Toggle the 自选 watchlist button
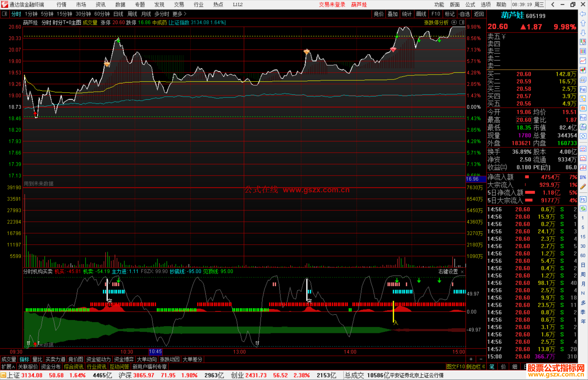This screenshot has height=380, width=588. pyautogui.click(x=464, y=14)
